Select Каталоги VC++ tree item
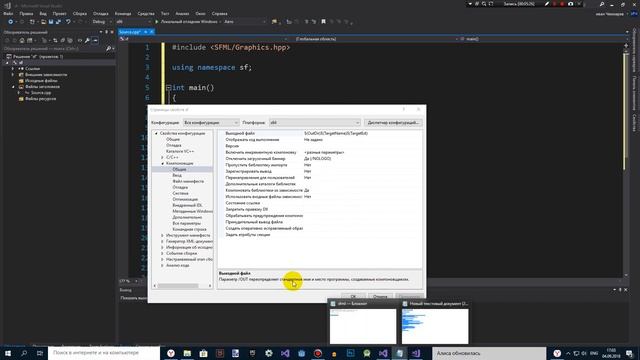Viewport: 640px width, 360px height. tap(180, 151)
